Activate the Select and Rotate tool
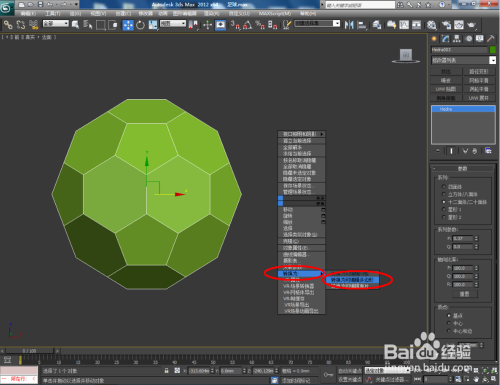500x385 pixels. [140, 25]
